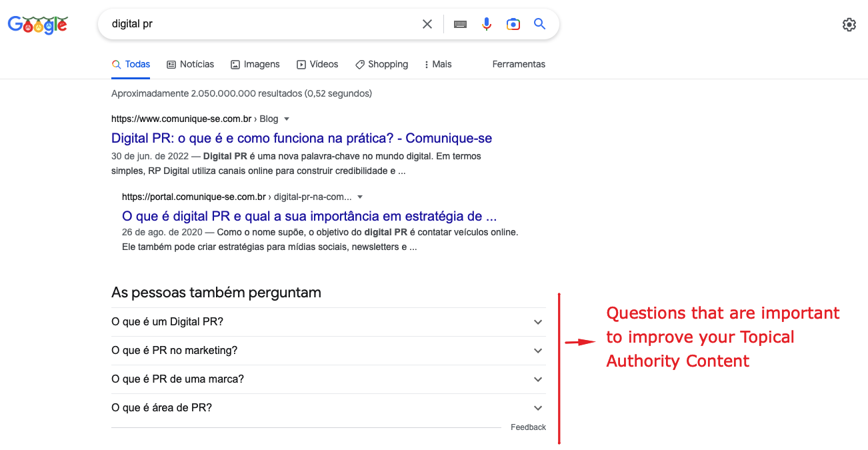Open Google Lens image search icon
The image size is (868, 450).
(513, 23)
